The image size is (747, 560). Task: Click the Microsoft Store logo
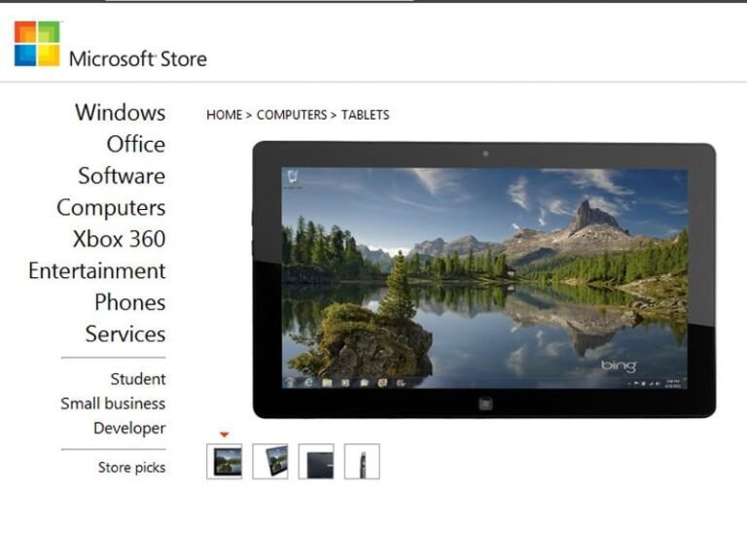pyautogui.click(x=37, y=44)
